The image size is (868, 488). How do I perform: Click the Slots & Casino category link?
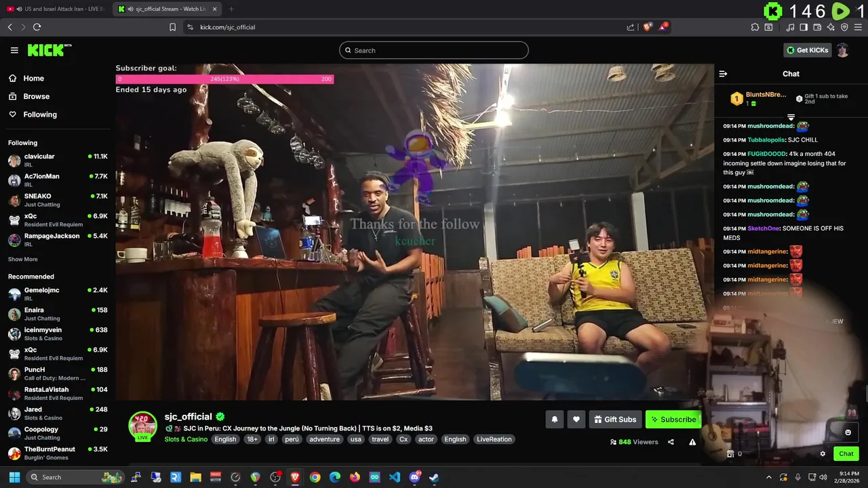click(186, 439)
